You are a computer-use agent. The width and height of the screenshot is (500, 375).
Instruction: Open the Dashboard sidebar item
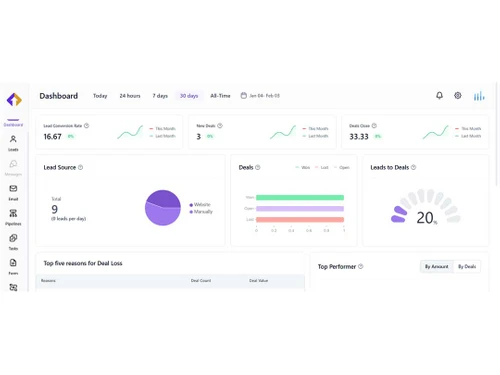[13, 124]
